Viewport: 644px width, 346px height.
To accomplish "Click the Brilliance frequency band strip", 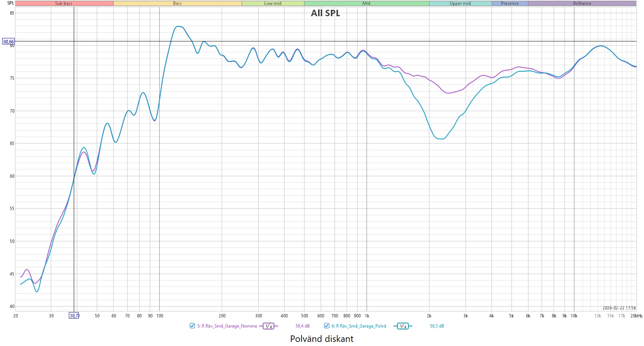I will coord(582,3).
